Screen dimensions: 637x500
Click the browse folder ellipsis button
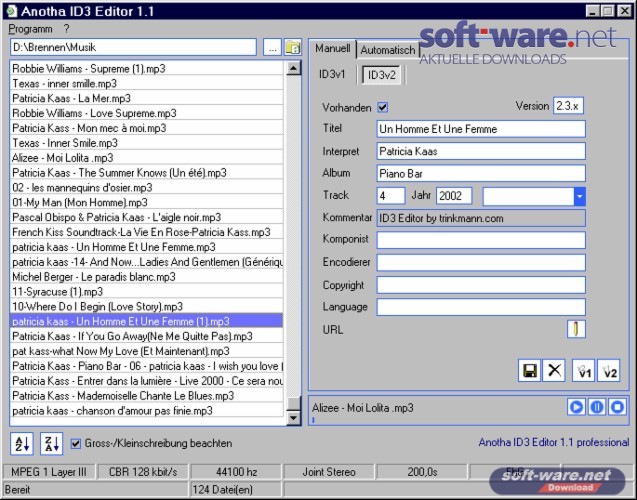coord(272,48)
